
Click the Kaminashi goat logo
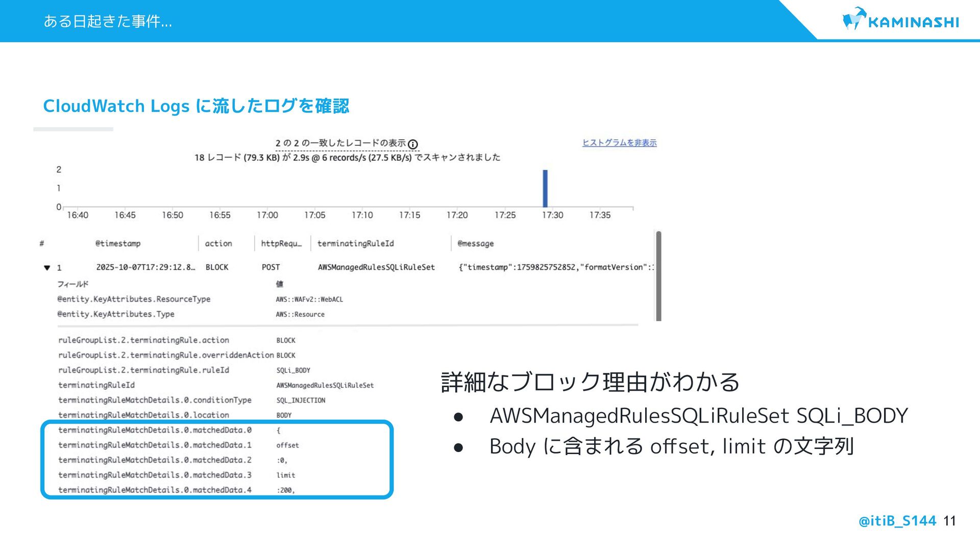pos(853,19)
